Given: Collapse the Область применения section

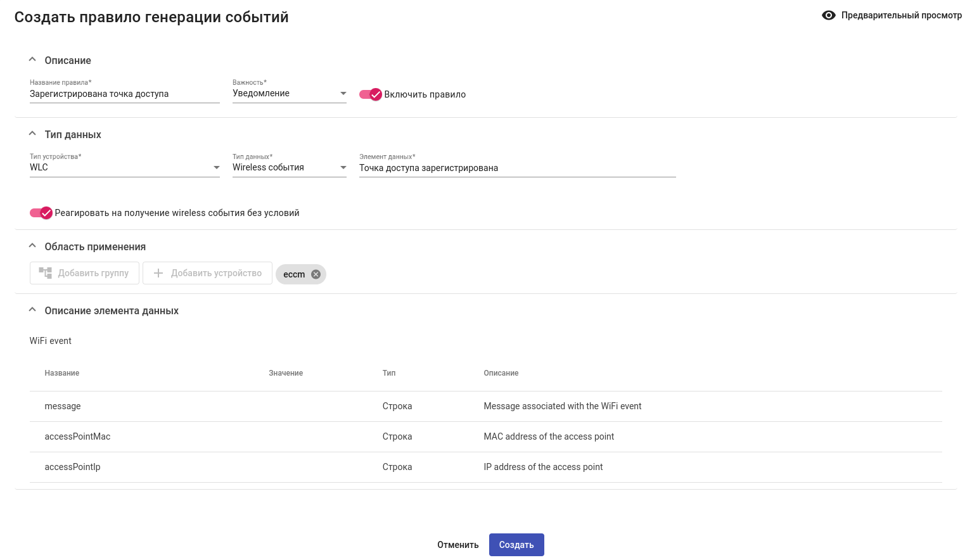Looking at the screenshot, I should (x=32, y=246).
